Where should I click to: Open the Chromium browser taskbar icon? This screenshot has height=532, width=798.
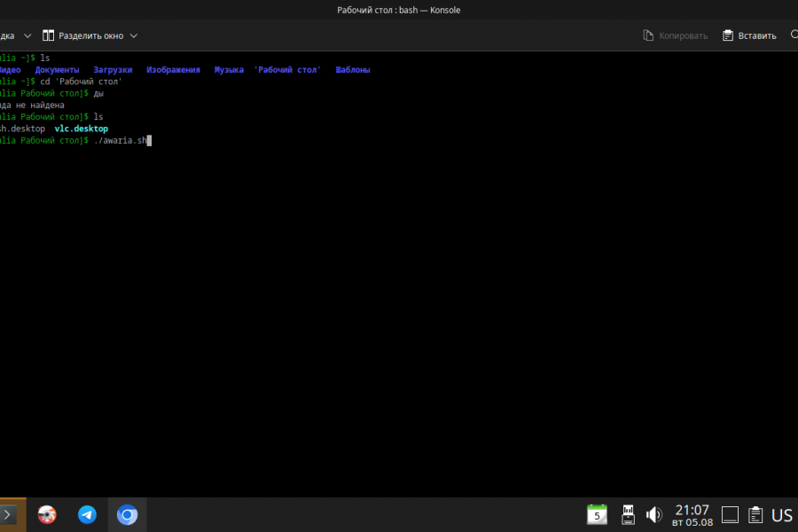pos(127,514)
